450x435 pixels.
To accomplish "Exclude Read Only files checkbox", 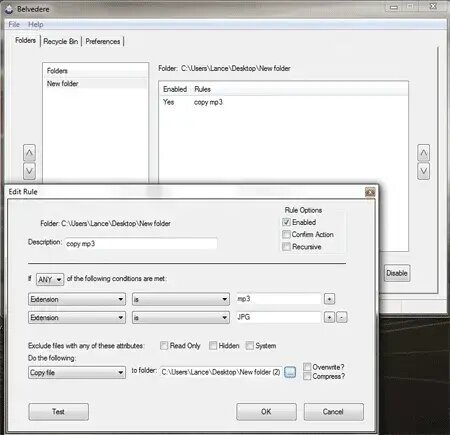I will [164, 346].
